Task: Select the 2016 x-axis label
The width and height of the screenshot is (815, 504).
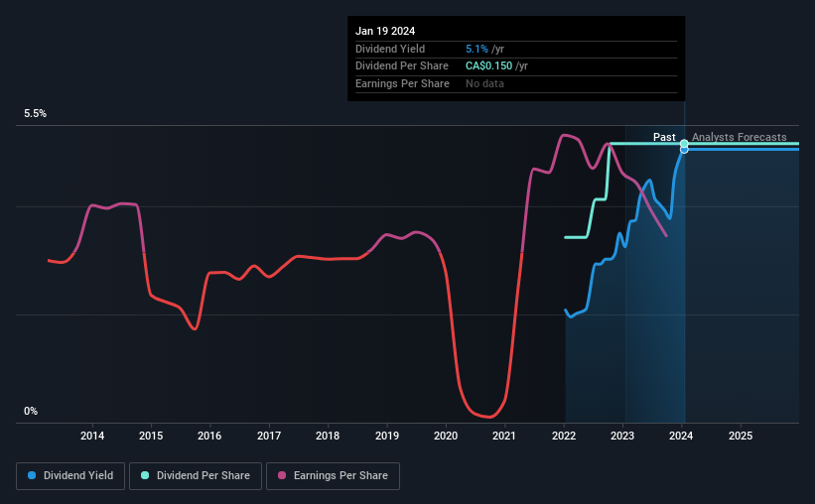Action: (209, 436)
